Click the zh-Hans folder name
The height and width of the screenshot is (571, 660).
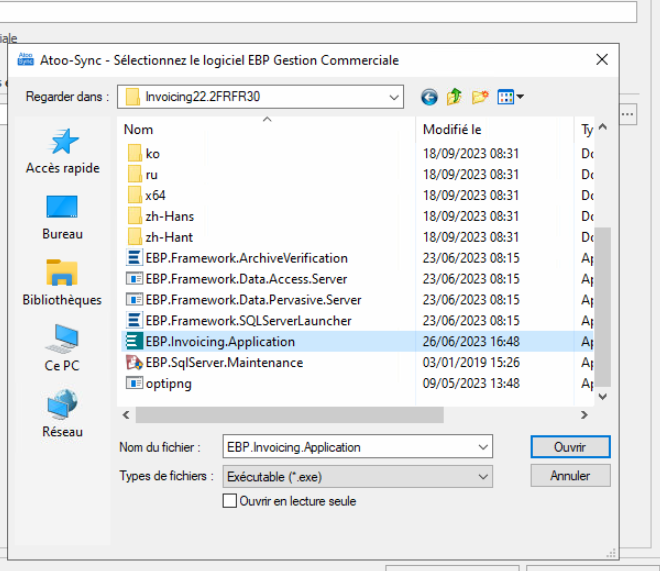pyautogui.click(x=170, y=216)
